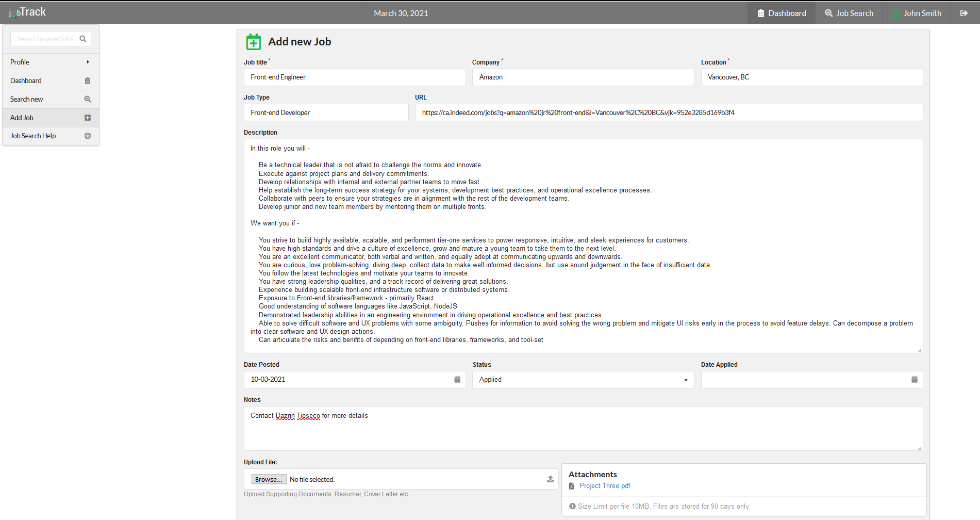Open Dashboard in top navigation bar
The image size is (980, 520).
(x=782, y=13)
